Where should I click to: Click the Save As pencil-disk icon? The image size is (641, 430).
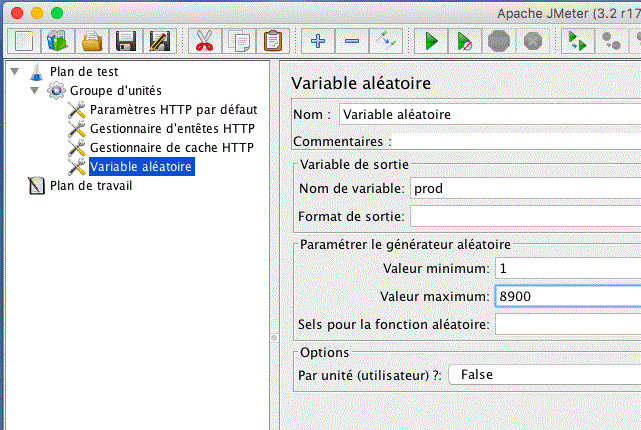(159, 41)
